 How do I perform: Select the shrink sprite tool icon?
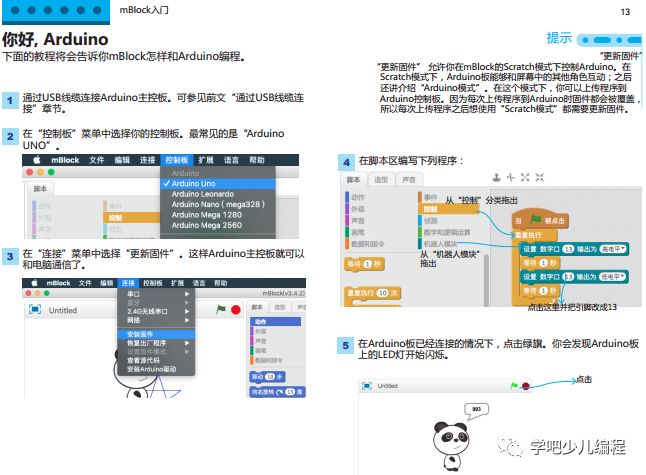(539, 178)
